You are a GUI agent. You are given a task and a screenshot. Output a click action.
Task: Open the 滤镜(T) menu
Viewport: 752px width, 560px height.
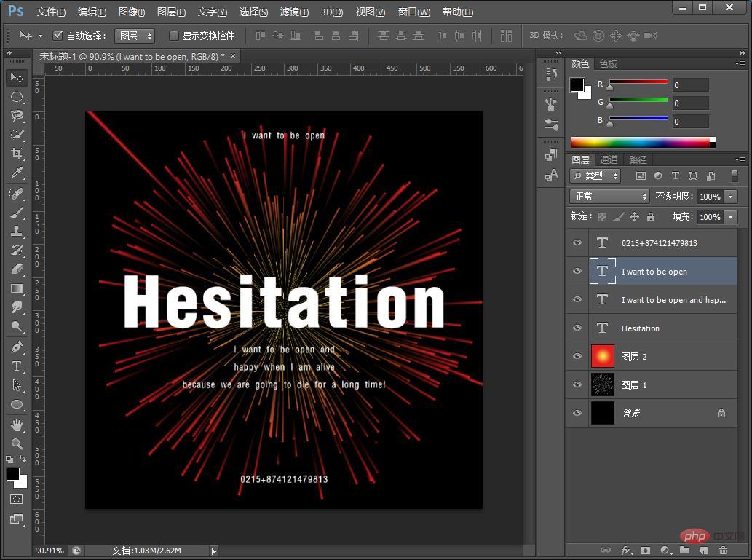(x=294, y=12)
